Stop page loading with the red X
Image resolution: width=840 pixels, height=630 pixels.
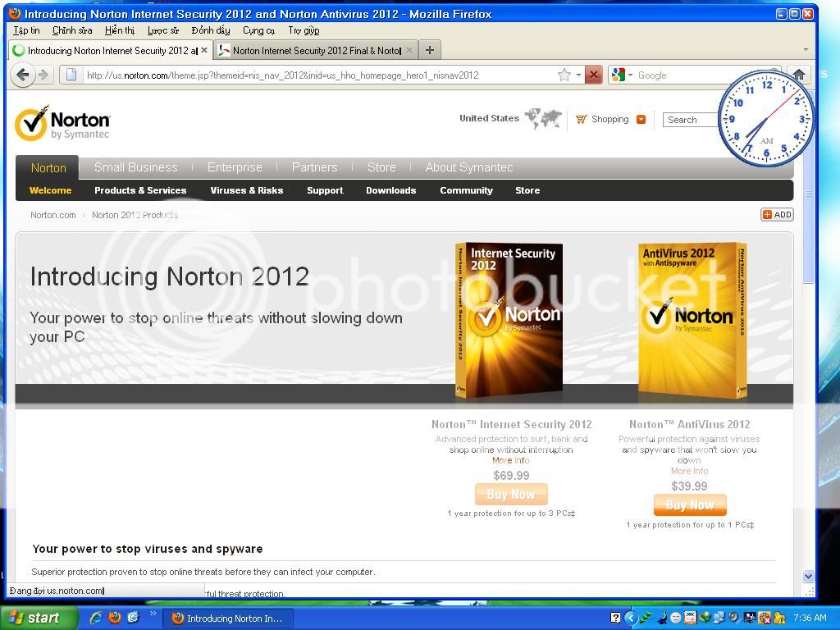(593, 75)
